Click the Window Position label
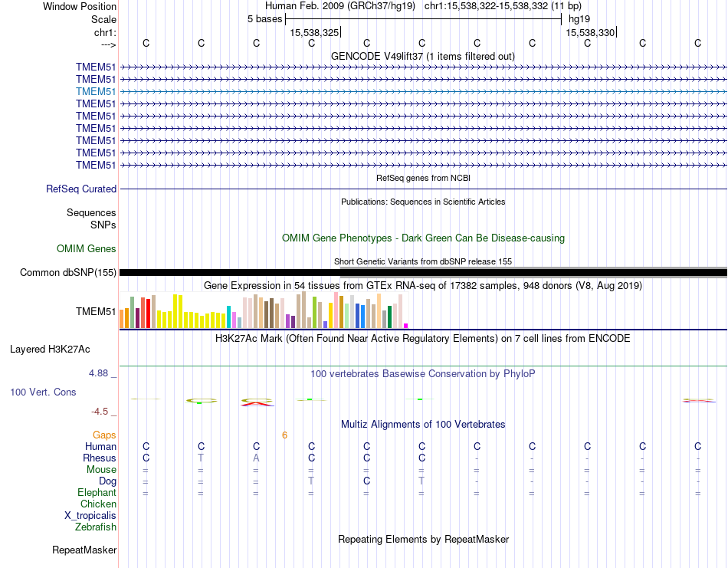Screen dimensions: 728x568 (80, 6)
